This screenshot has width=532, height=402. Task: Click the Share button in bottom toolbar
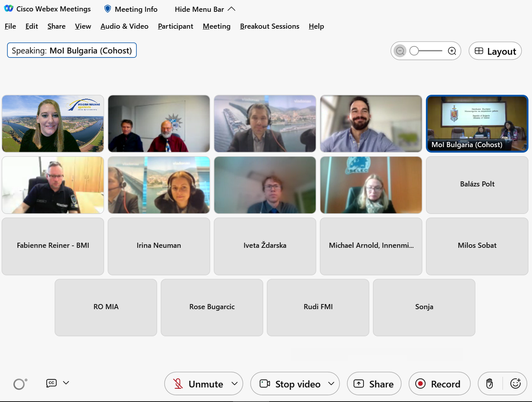pyautogui.click(x=374, y=384)
